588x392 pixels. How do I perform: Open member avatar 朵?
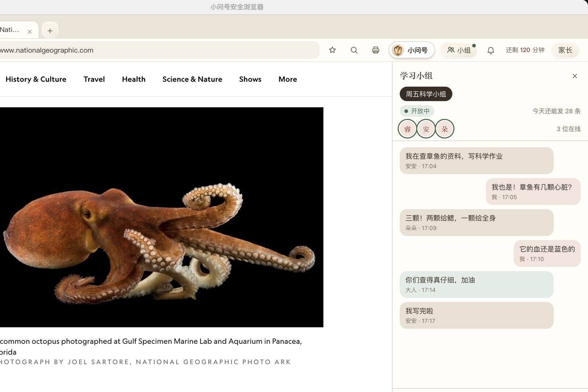tap(445, 129)
